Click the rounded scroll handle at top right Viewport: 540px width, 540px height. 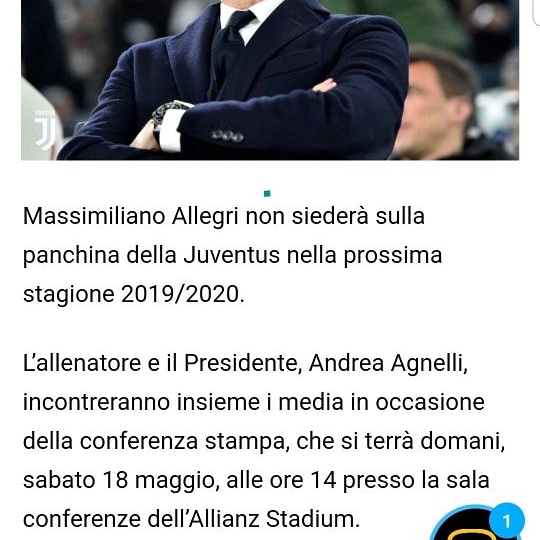[x=536, y=12]
